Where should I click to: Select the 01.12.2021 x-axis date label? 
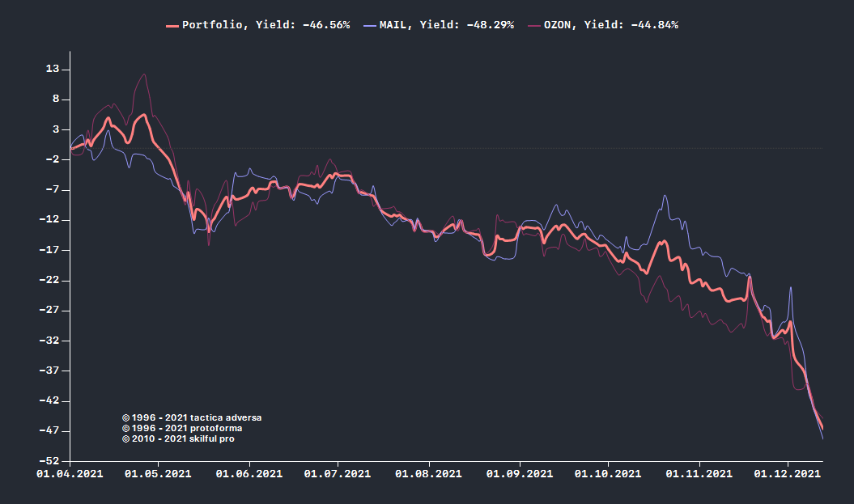point(788,474)
